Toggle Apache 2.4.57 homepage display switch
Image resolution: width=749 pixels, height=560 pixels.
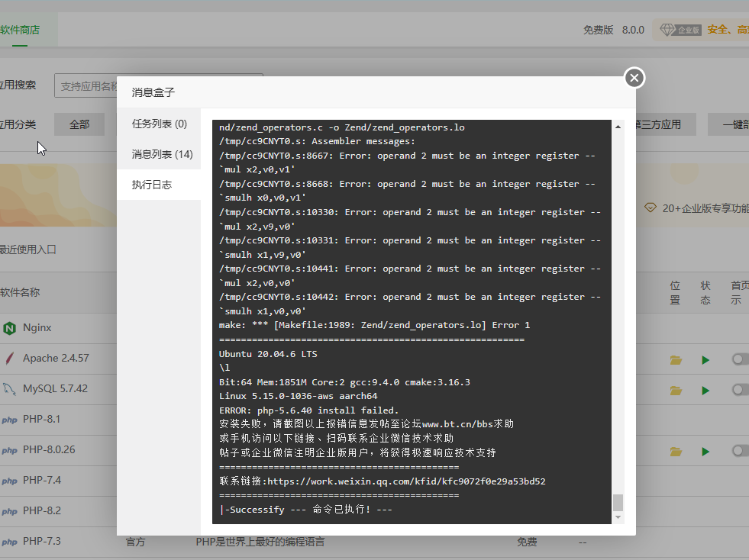tap(740, 359)
